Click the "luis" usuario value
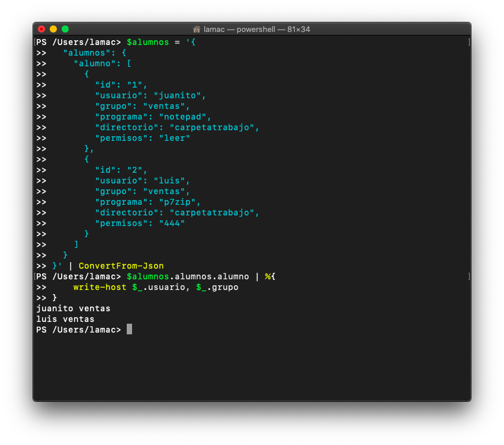Image resolution: width=504 pixels, height=445 pixels. coord(169,180)
